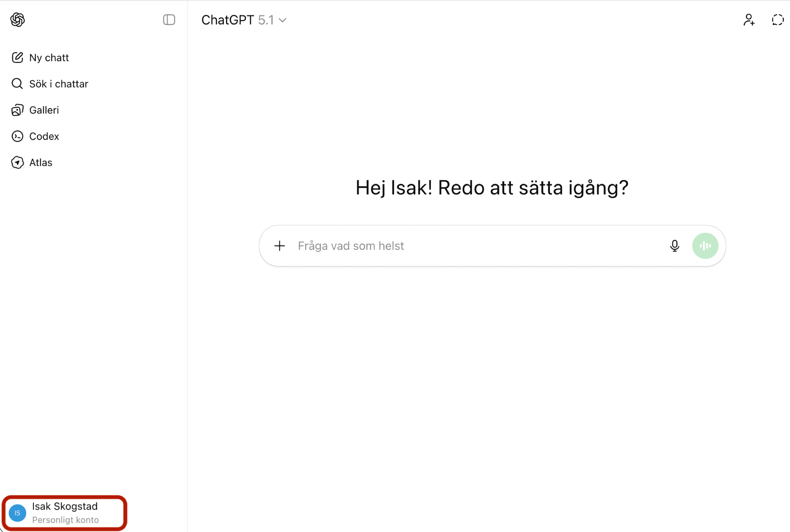Enable temporary chat with the dashed circle icon
The image size is (790, 532).
[778, 20]
